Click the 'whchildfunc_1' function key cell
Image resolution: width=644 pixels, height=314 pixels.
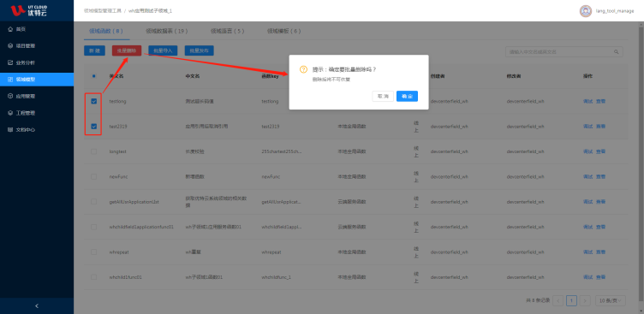pos(276,277)
